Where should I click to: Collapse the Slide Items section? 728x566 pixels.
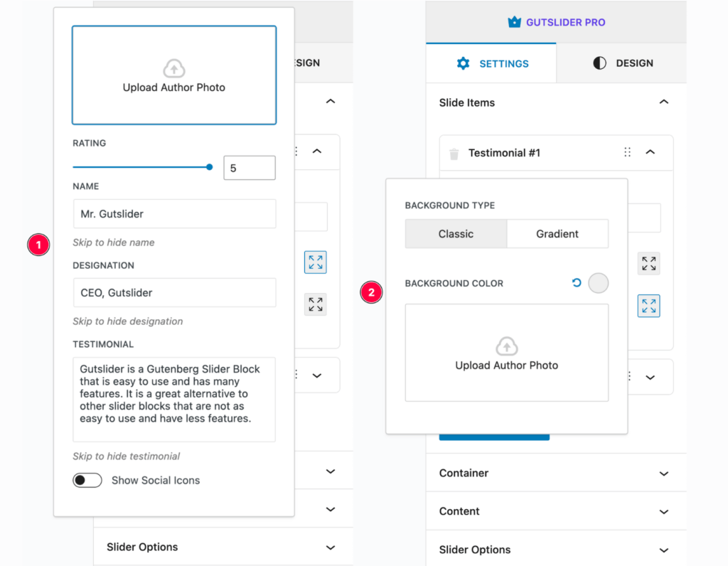pyautogui.click(x=663, y=102)
